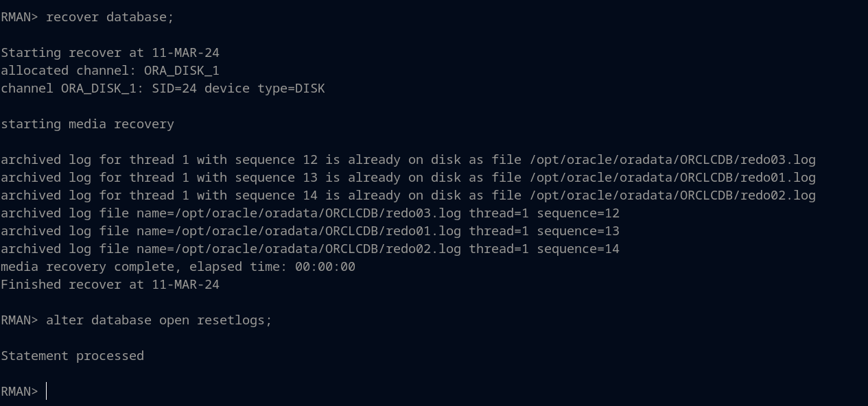Viewport: 868px width, 406px height.
Task: Click the 'Statement processed' output line
Action: [x=72, y=356]
